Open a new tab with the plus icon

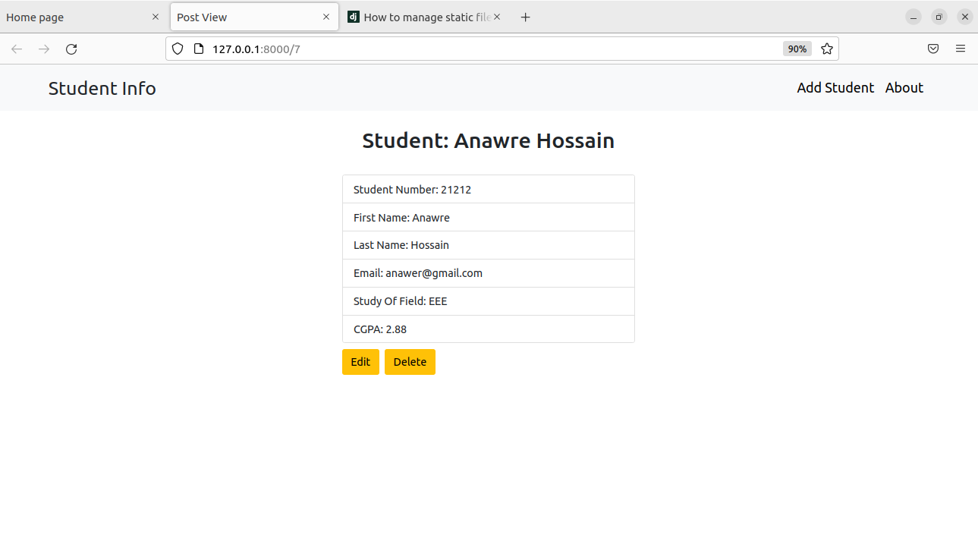click(525, 16)
